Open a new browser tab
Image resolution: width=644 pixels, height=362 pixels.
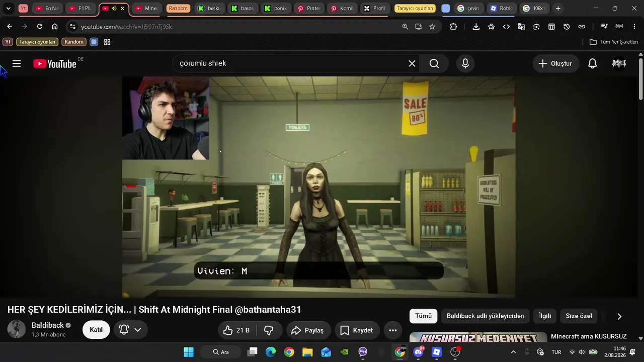point(558,9)
